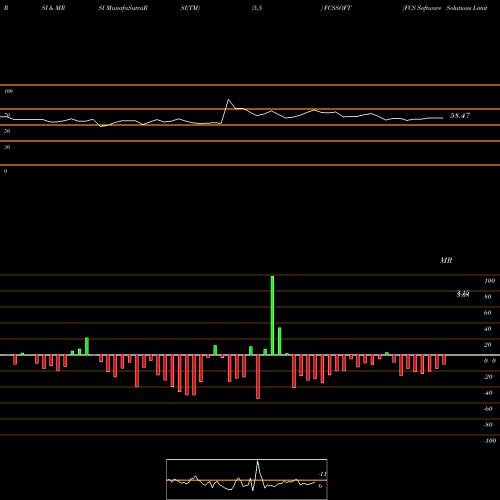Click the 'SI(TM)' header label
Viewport: 500px width, 500px height.
[190, 8]
